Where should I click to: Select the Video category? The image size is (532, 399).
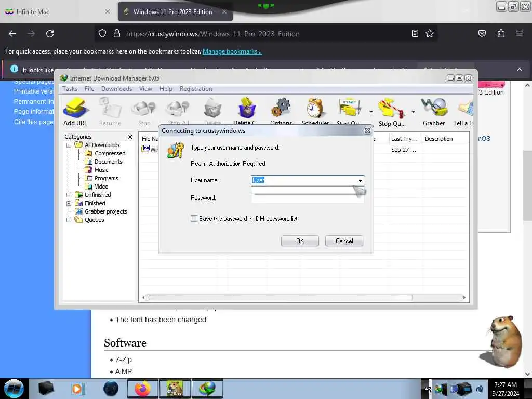pyautogui.click(x=97, y=187)
